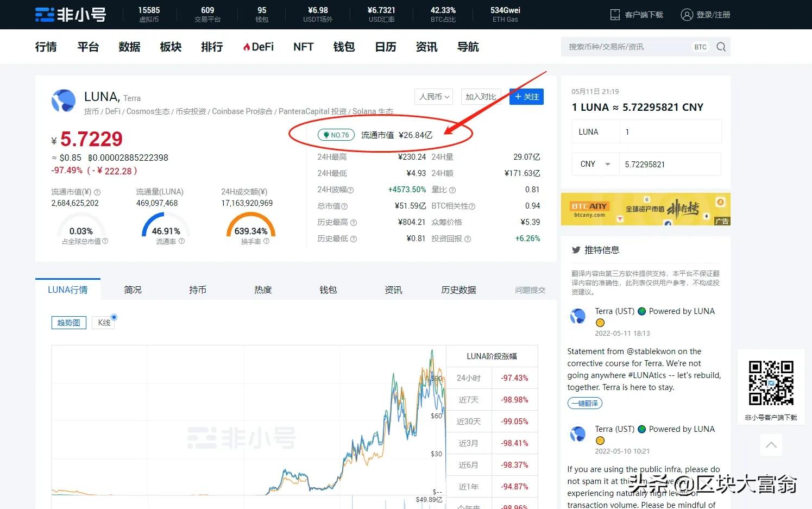812x509 pixels.
Task: Click the 问题提交 link
Action: pos(530,290)
